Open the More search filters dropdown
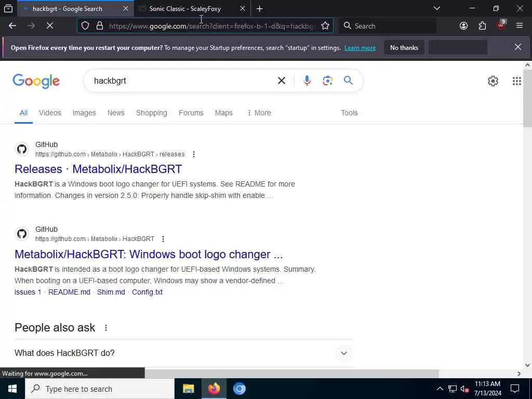 pyautogui.click(x=259, y=113)
